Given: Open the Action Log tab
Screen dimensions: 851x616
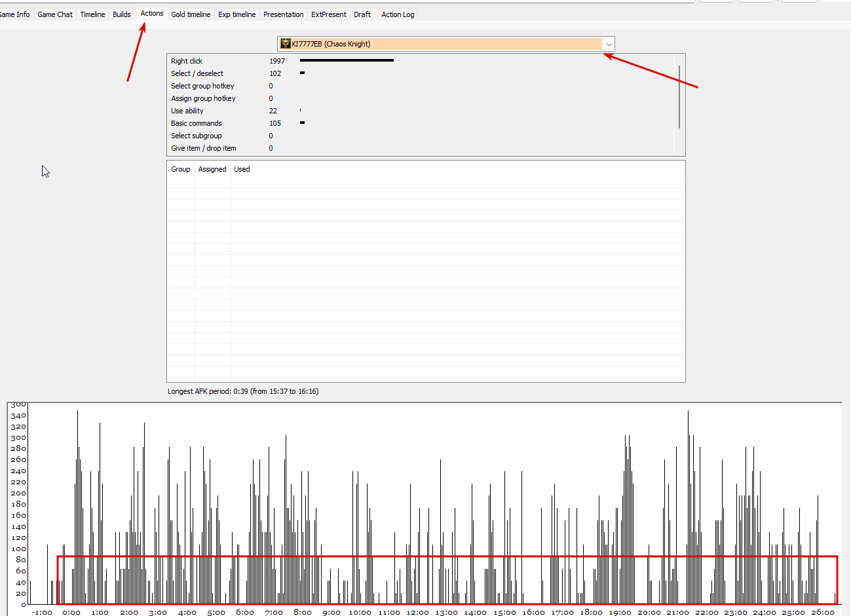Looking at the screenshot, I should coord(398,14).
